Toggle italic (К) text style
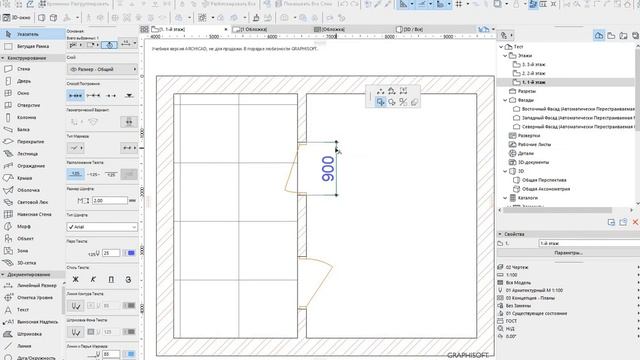The height and width of the screenshot is (360, 640). point(93,280)
